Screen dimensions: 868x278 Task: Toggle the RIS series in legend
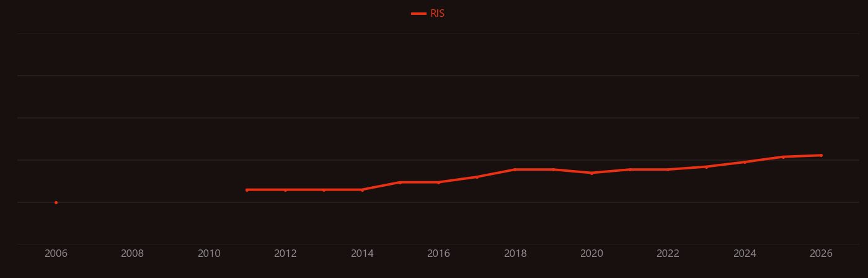pyautogui.click(x=428, y=14)
